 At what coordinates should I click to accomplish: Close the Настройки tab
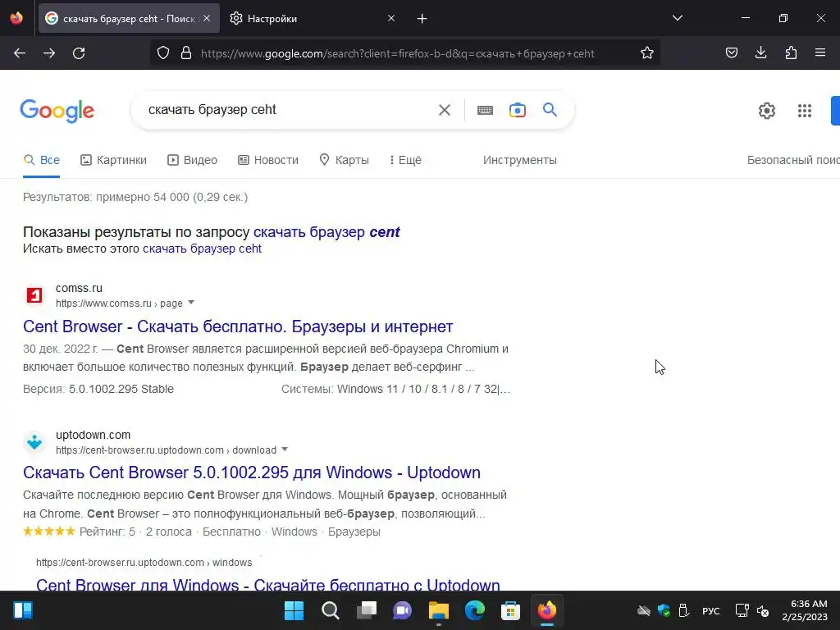pyautogui.click(x=391, y=18)
